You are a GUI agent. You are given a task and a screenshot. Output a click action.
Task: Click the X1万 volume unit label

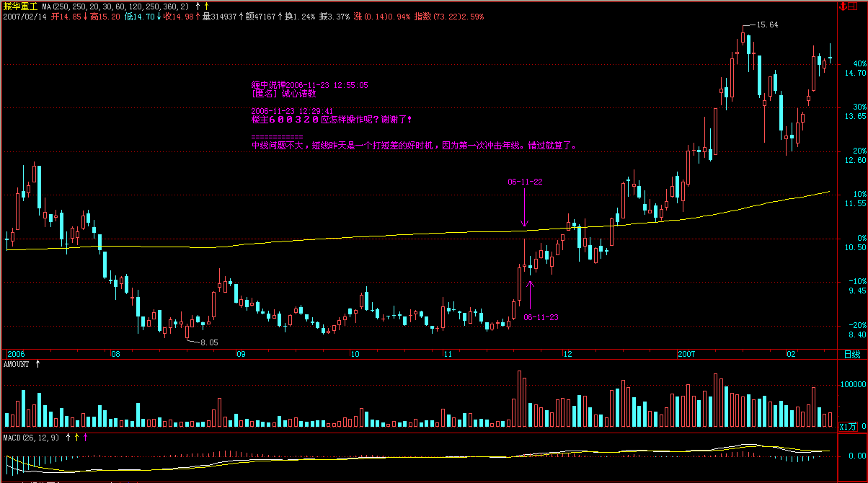click(x=848, y=427)
